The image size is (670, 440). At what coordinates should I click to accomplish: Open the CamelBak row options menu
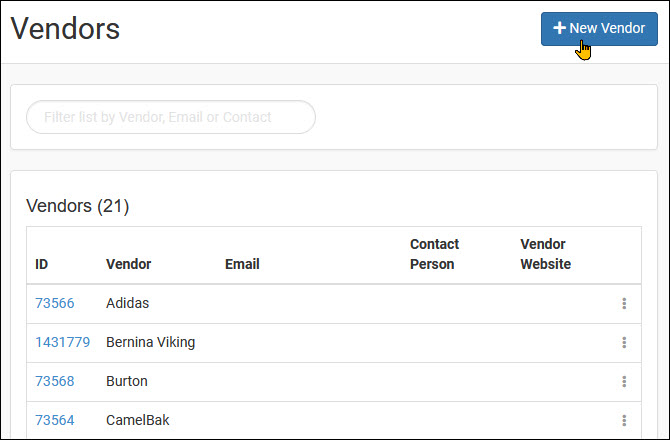click(x=624, y=420)
